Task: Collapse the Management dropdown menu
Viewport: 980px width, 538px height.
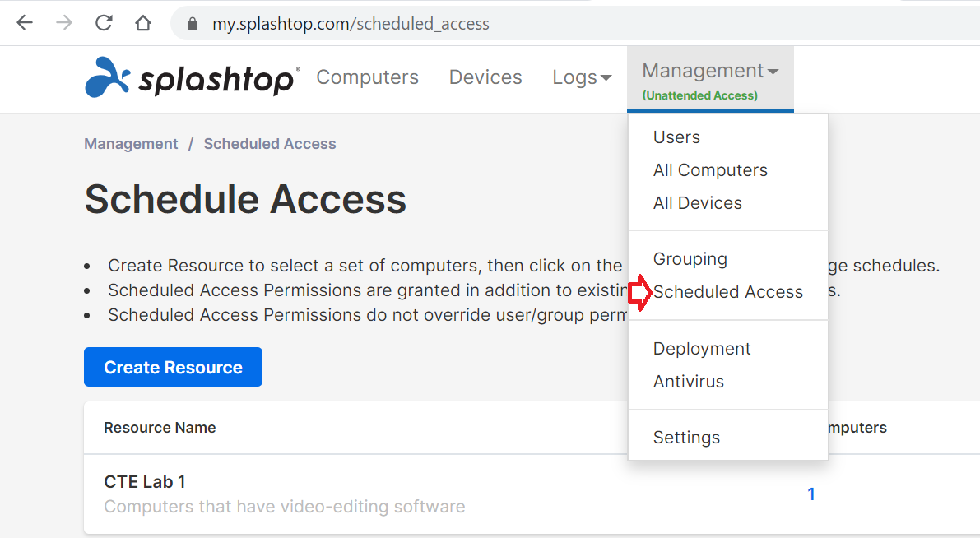Action: (709, 79)
